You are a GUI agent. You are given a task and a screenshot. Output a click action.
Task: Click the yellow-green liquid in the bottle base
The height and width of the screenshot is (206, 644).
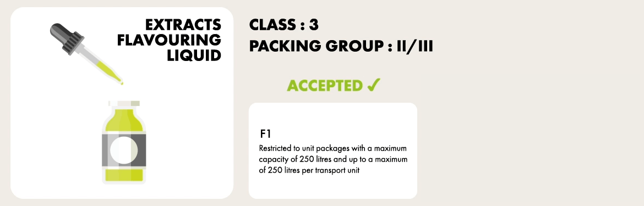click(124, 175)
